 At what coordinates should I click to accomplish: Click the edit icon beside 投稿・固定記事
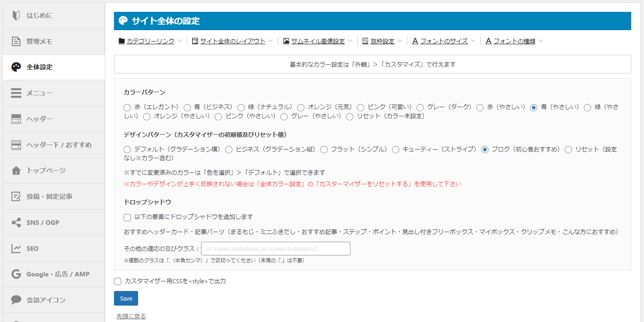16,197
